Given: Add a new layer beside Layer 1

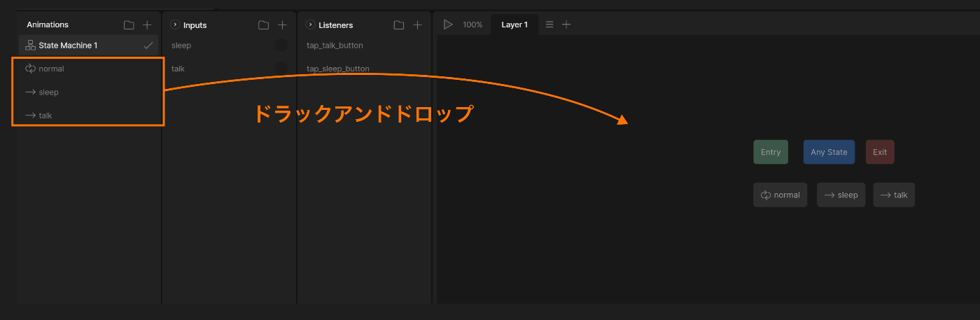Looking at the screenshot, I should tap(566, 25).
